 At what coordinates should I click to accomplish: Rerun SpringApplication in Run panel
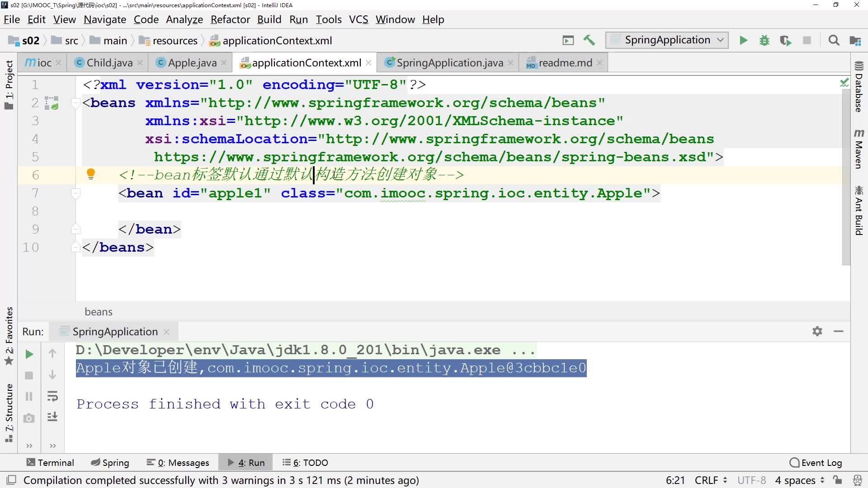[29, 354]
